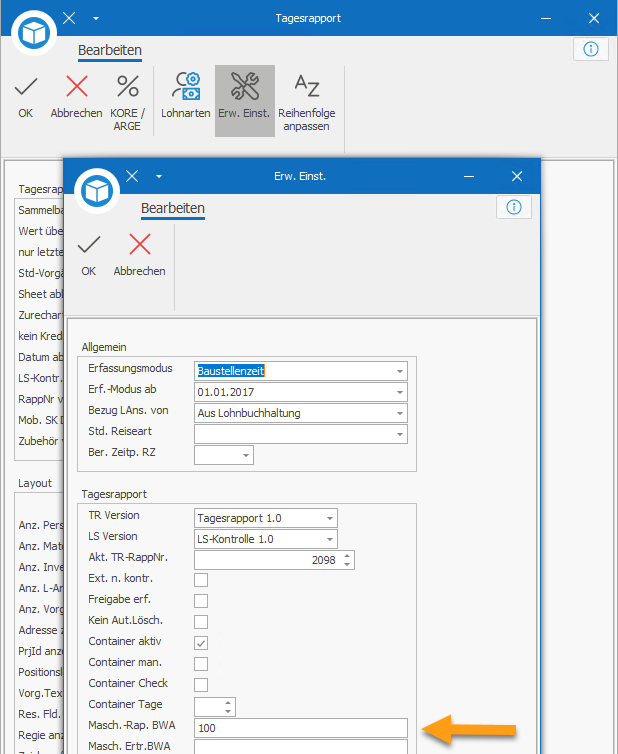
Task: Click OK in the Tagesrapport ribbon
Action: pos(25,98)
